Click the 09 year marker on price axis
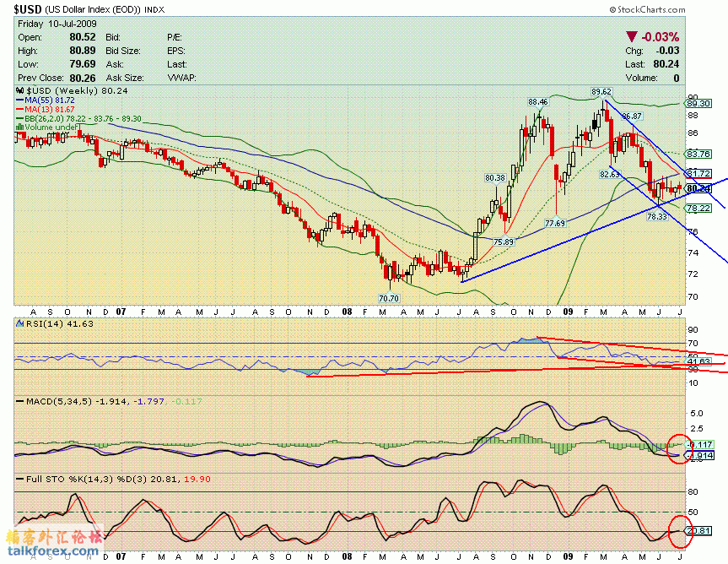The image size is (728, 564). coord(568,312)
